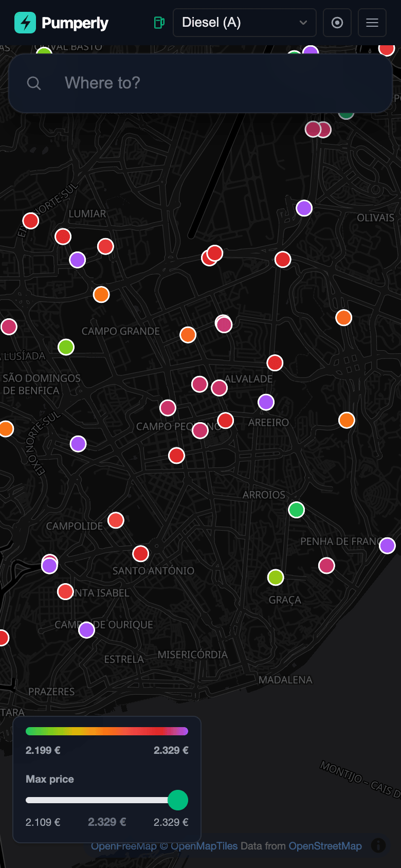Click the Max price label

[50, 779]
